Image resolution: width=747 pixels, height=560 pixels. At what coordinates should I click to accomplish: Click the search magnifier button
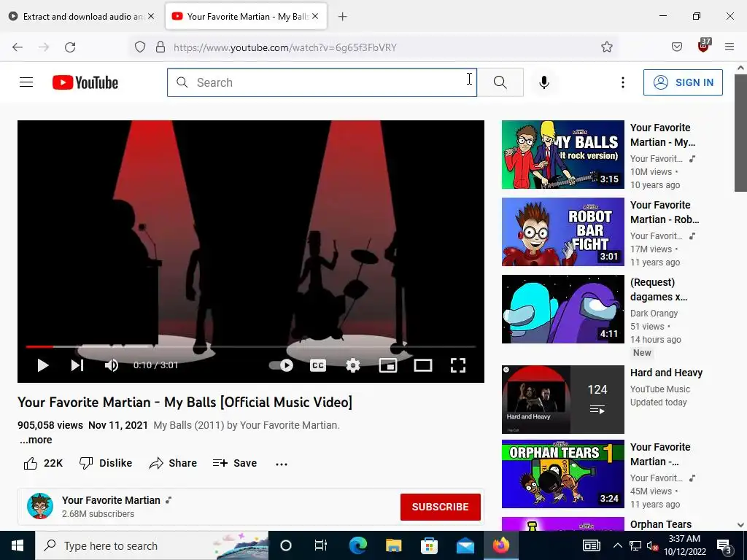point(500,82)
